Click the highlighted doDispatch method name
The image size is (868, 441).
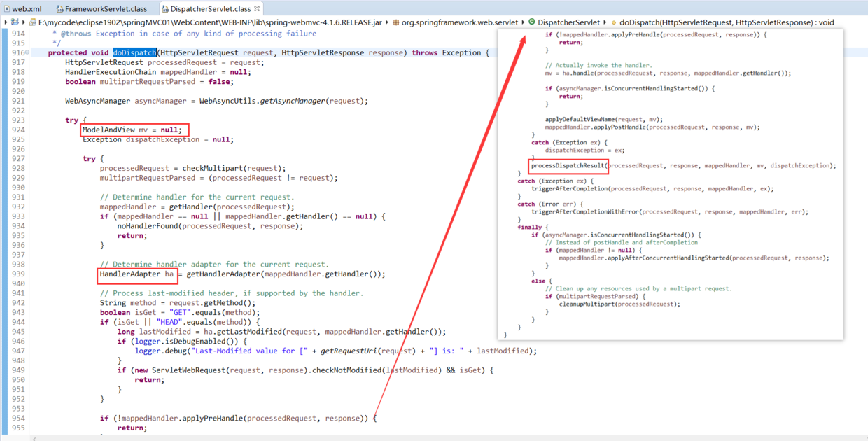(x=134, y=53)
